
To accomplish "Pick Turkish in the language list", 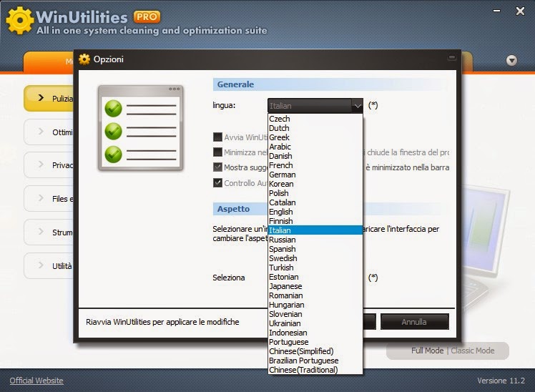I will click(x=315, y=268).
